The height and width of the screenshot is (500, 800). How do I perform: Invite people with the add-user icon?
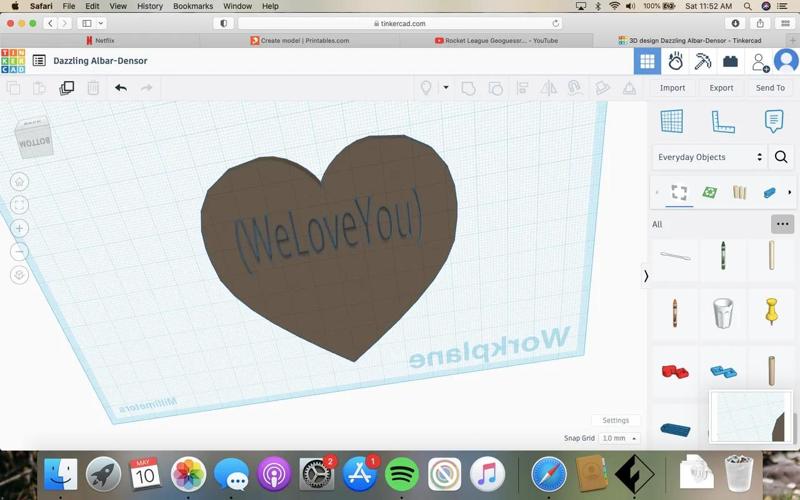point(760,62)
